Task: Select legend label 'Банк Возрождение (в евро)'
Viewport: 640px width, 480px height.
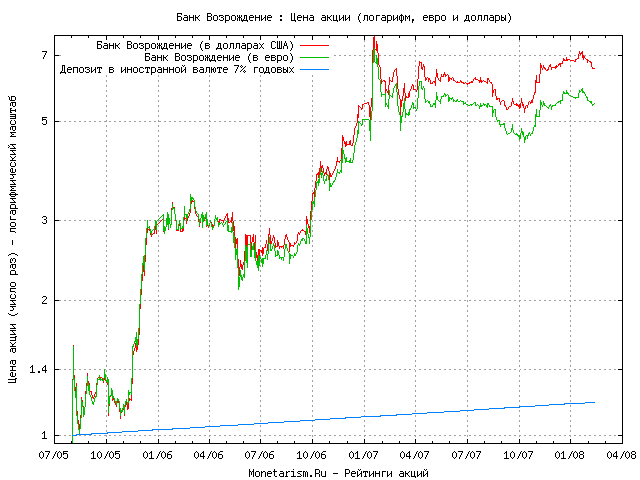Action: tap(219, 57)
